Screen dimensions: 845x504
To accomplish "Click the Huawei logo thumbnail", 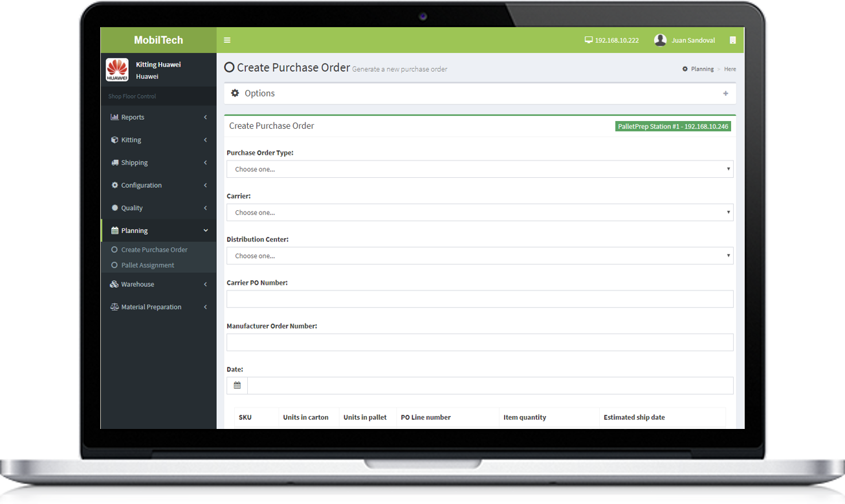I will tap(117, 70).
